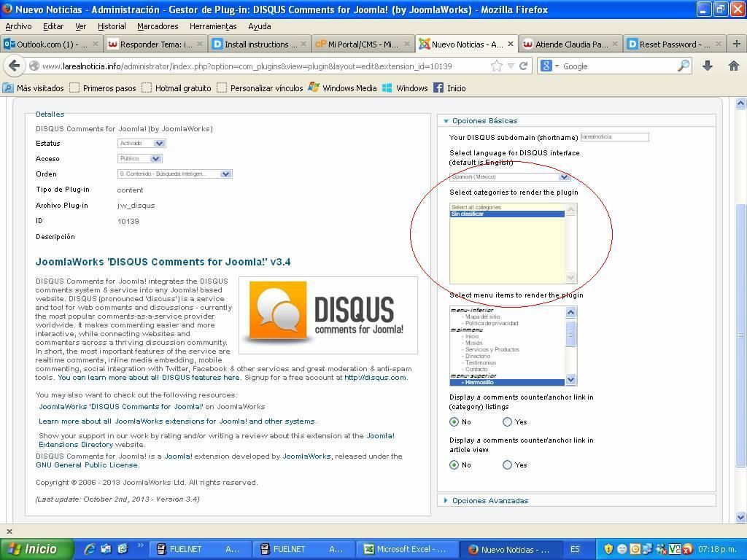Close the find bar with X icon
Viewport: 747px width, 560px height.
coord(9,531)
